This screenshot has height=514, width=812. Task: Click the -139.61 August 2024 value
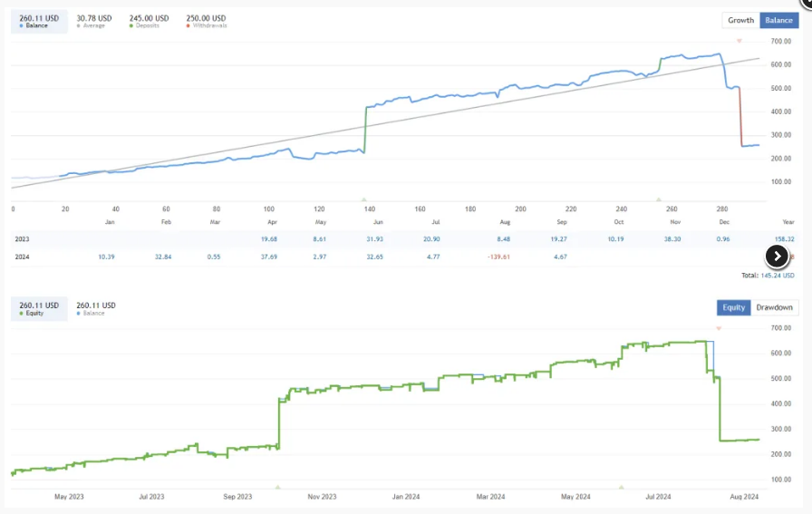click(x=498, y=257)
